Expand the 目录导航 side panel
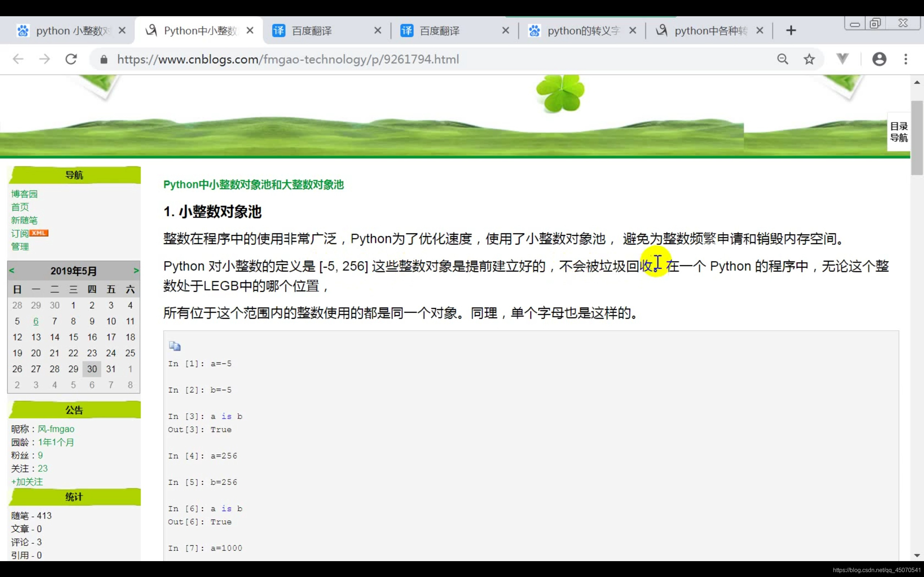This screenshot has height=577, width=924. pos(898,132)
